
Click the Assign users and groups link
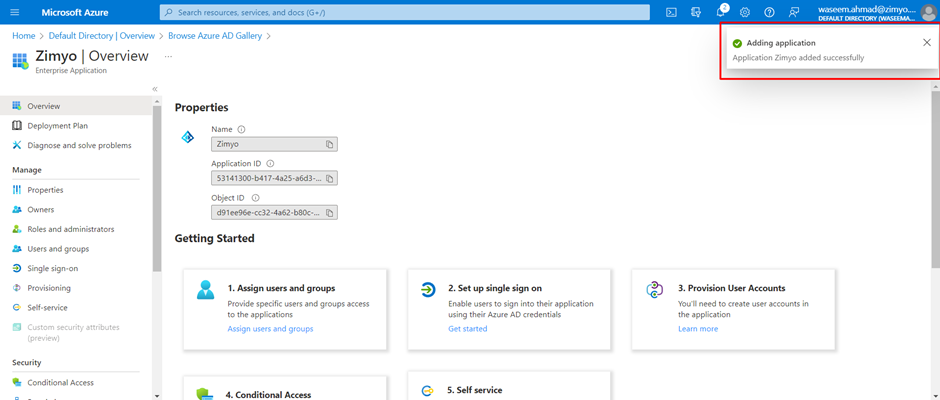pyautogui.click(x=270, y=329)
